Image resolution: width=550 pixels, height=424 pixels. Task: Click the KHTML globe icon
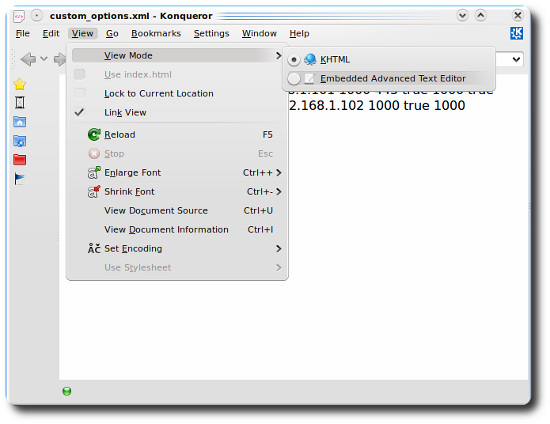pyautogui.click(x=310, y=59)
